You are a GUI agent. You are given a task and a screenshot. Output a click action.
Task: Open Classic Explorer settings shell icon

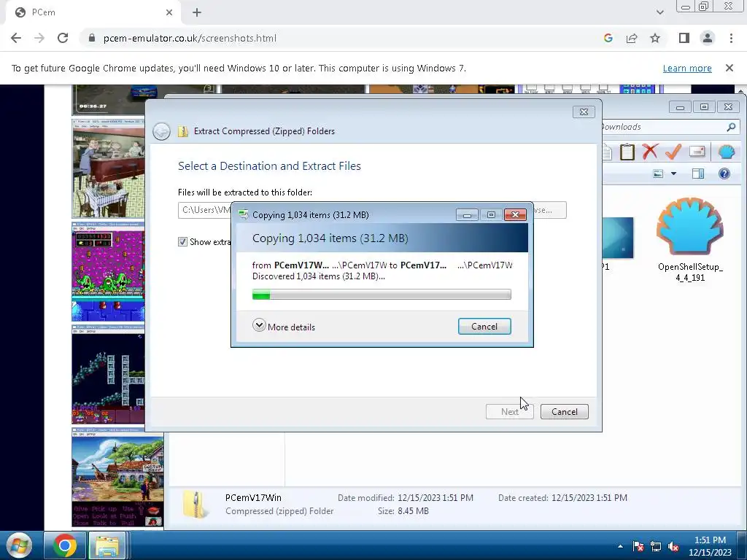726,152
